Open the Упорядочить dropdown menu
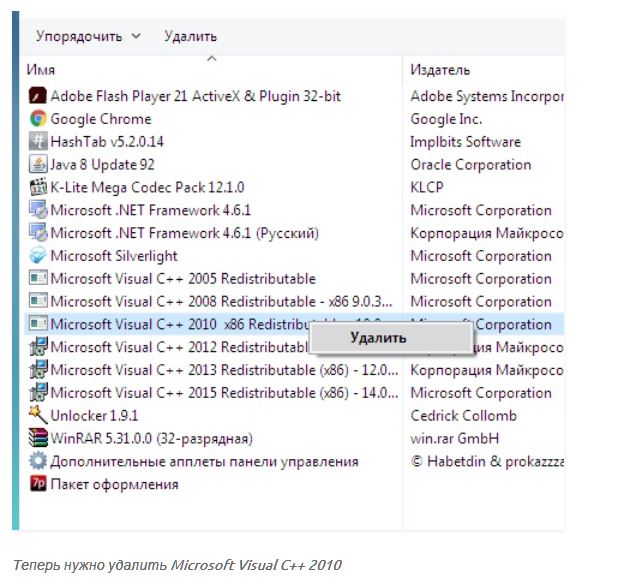Viewport: 635px width, 586px height. 88,36
